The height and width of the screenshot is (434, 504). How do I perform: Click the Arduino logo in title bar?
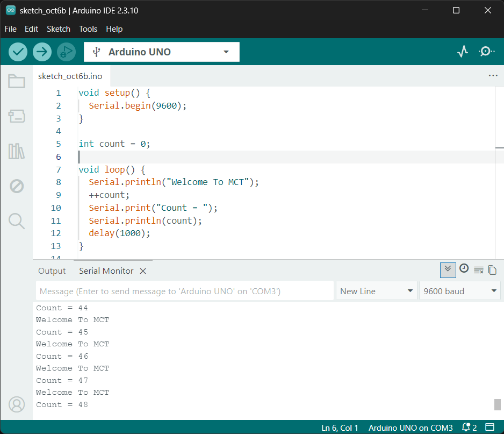coord(11,10)
